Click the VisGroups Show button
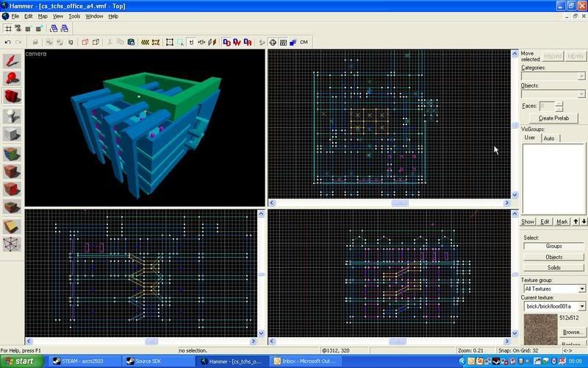588x368 pixels. [x=527, y=222]
